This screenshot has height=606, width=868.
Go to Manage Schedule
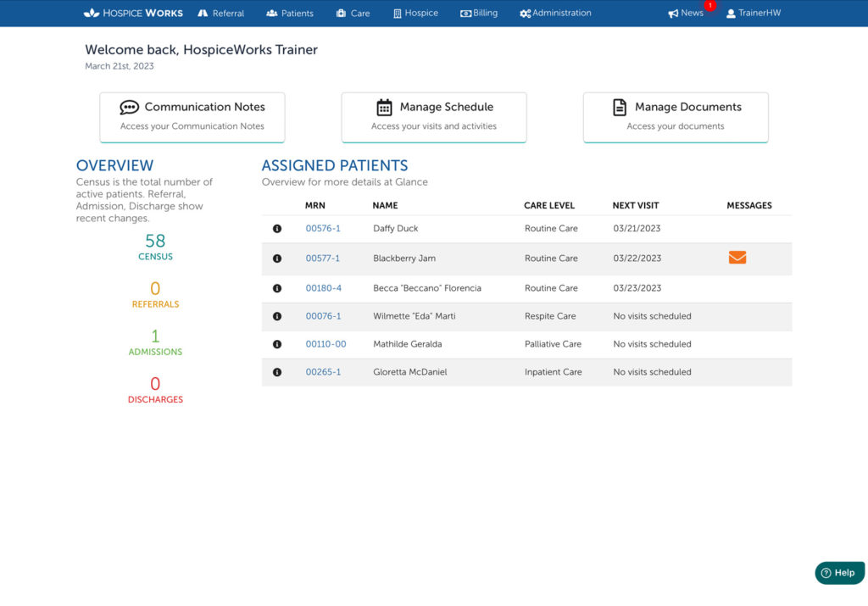tap(434, 116)
